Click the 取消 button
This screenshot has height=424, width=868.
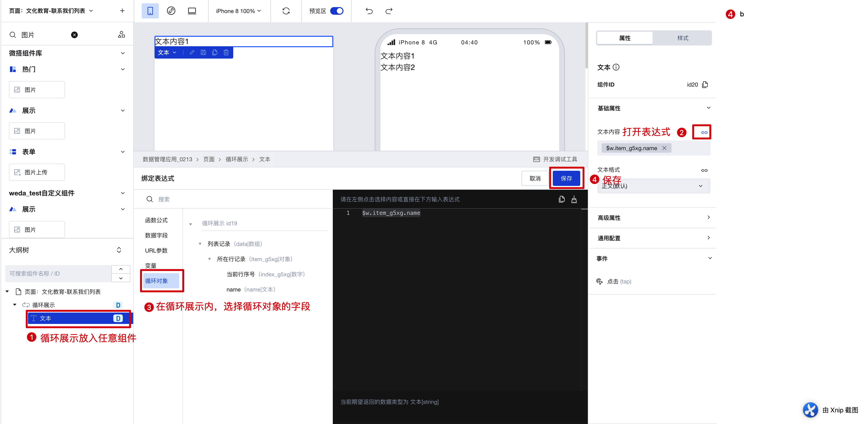(535, 178)
